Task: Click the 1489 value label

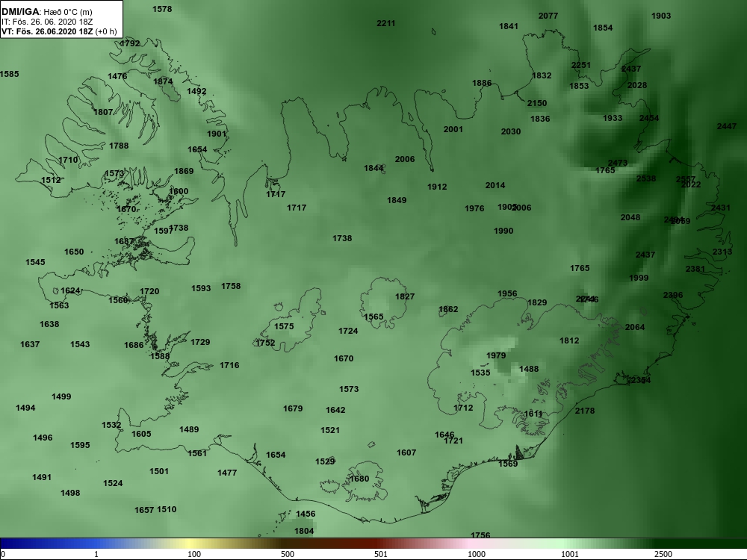Action: pos(189,429)
